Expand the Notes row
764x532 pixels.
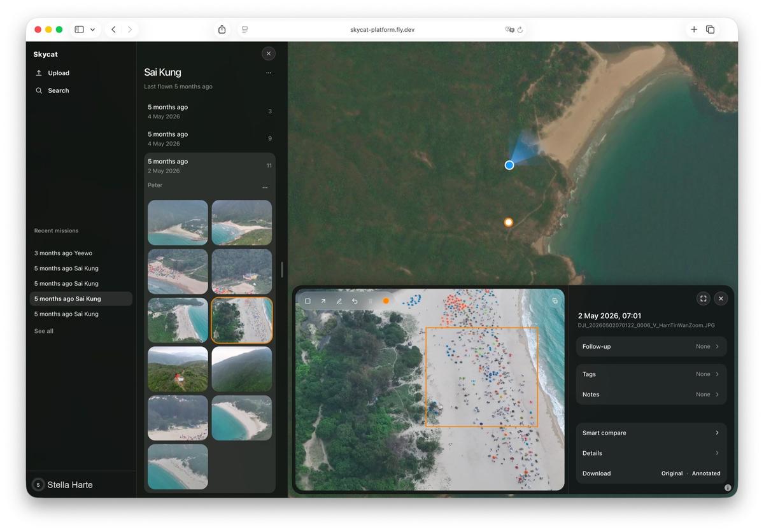[x=651, y=395]
